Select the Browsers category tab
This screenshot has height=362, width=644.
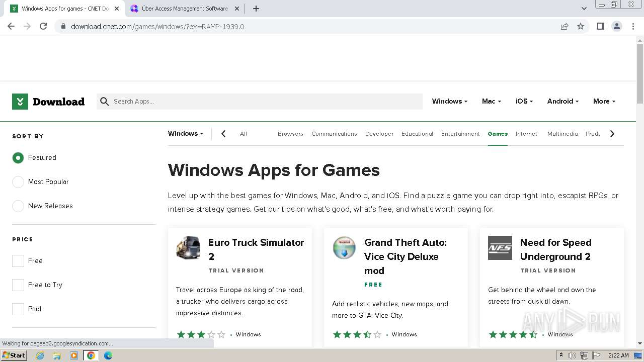290,134
